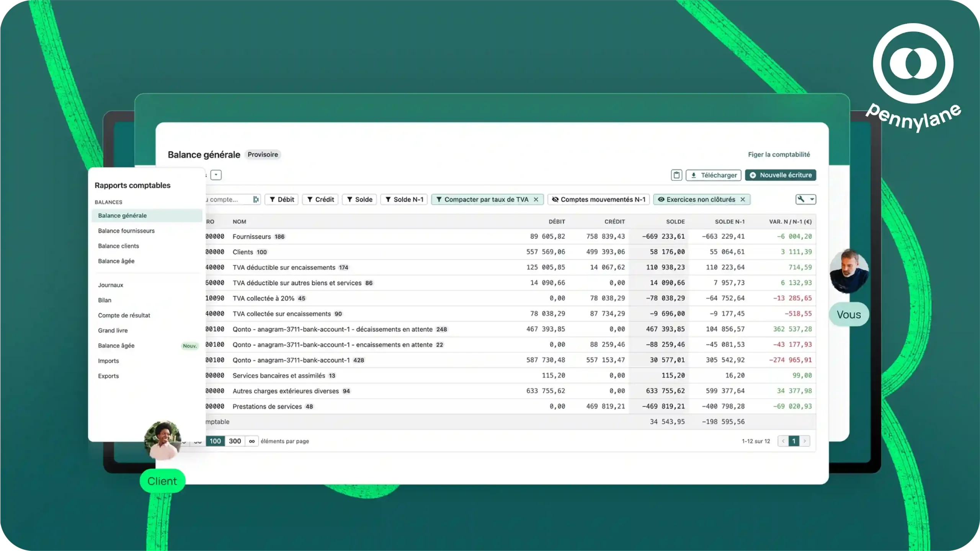
Task: Open Bilan report
Action: tap(105, 300)
